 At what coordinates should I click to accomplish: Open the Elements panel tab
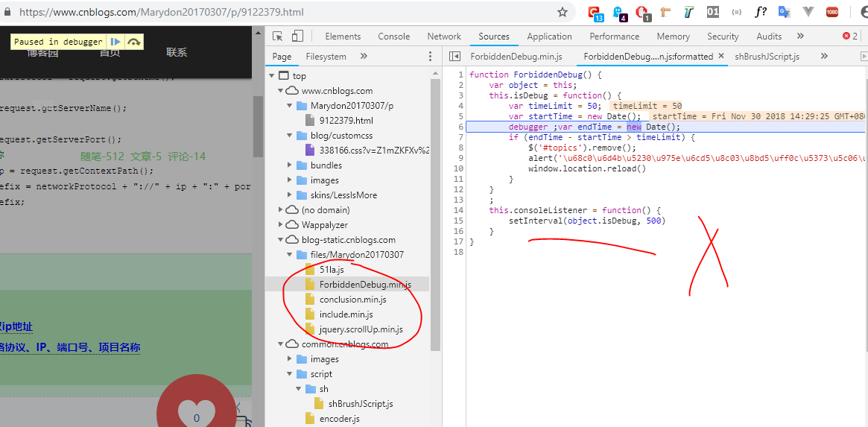343,37
